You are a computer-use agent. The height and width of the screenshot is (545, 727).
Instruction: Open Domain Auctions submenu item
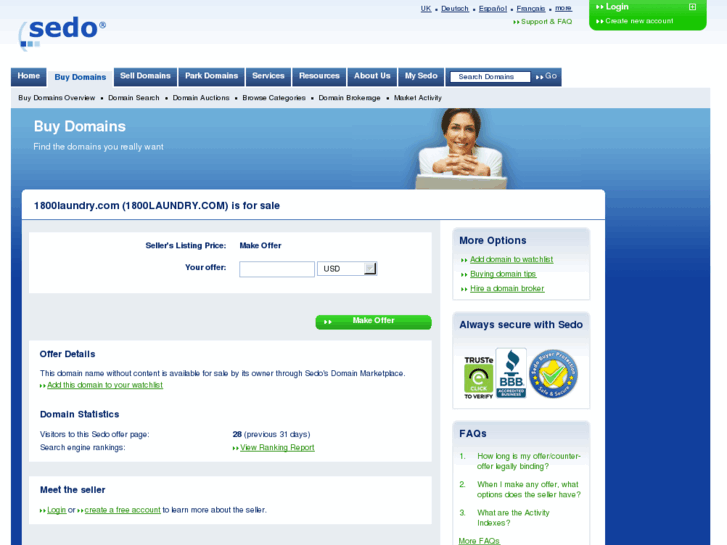(201, 98)
